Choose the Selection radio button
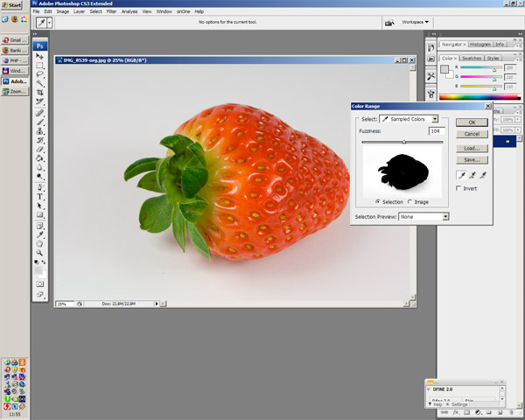The width and height of the screenshot is (525, 420). pos(377,202)
